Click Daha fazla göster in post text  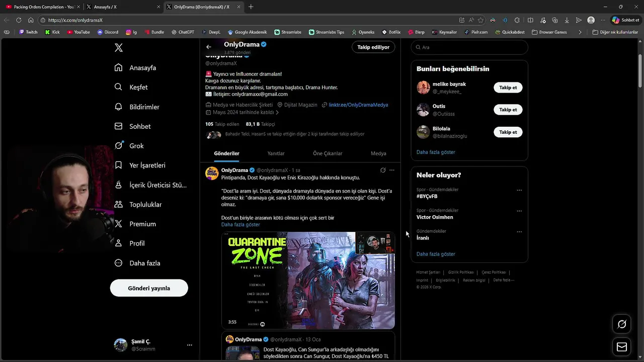coord(240,224)
